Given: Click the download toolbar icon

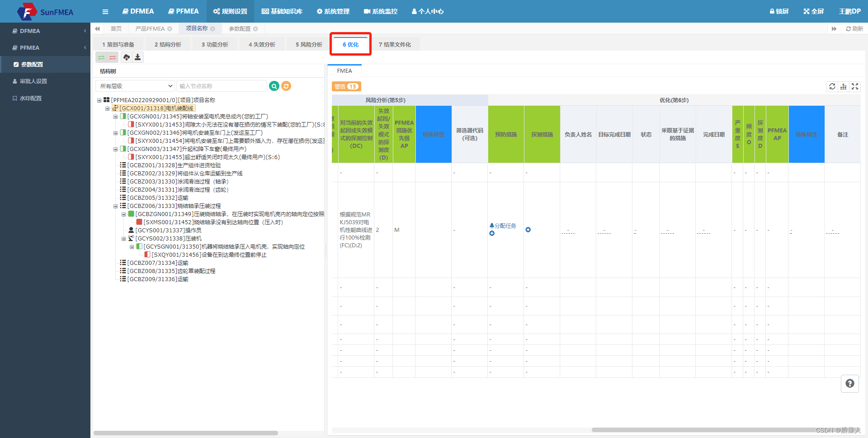Looking at the screenshot, I should pyautogui.click(x=138, y=57).
